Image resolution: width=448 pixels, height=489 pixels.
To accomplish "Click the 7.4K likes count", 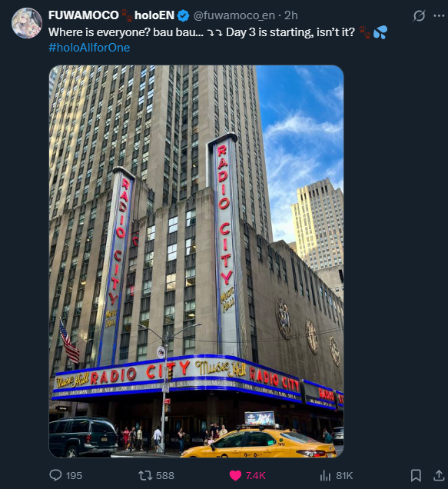I will (x=255, y=476).
